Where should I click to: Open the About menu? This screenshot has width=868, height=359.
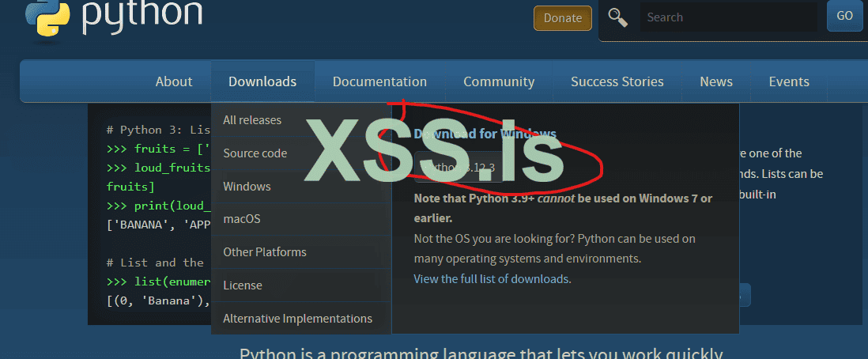pos(174,81)
